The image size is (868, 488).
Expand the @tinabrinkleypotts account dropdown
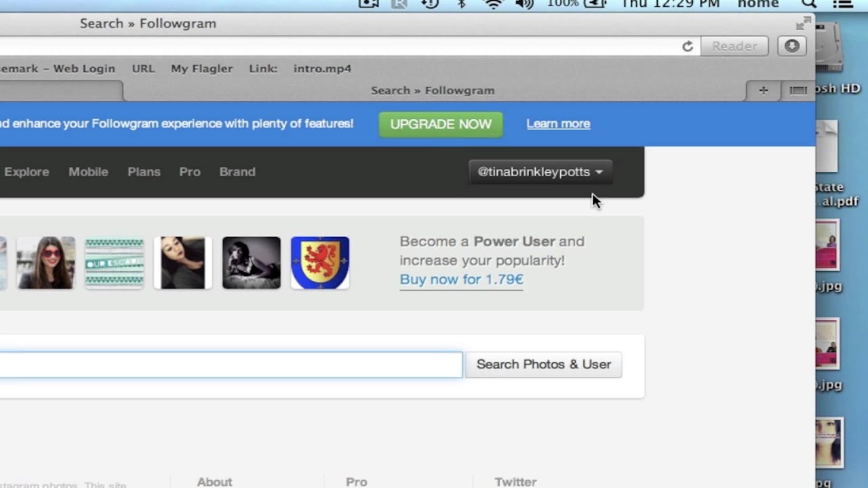[x=540, y=171]
